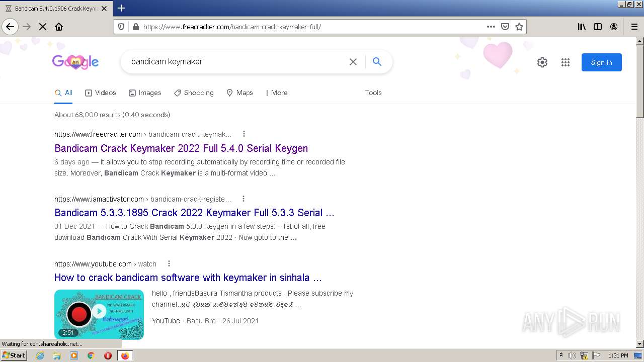Open File Explorer from taskbar
Screen dimensions: 644x362
[57, 355]
